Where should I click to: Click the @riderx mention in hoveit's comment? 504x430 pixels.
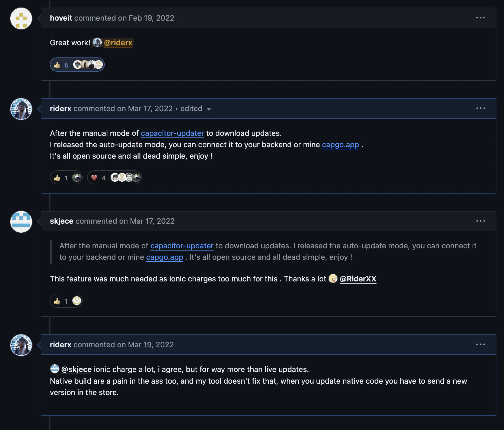(118, 43)
